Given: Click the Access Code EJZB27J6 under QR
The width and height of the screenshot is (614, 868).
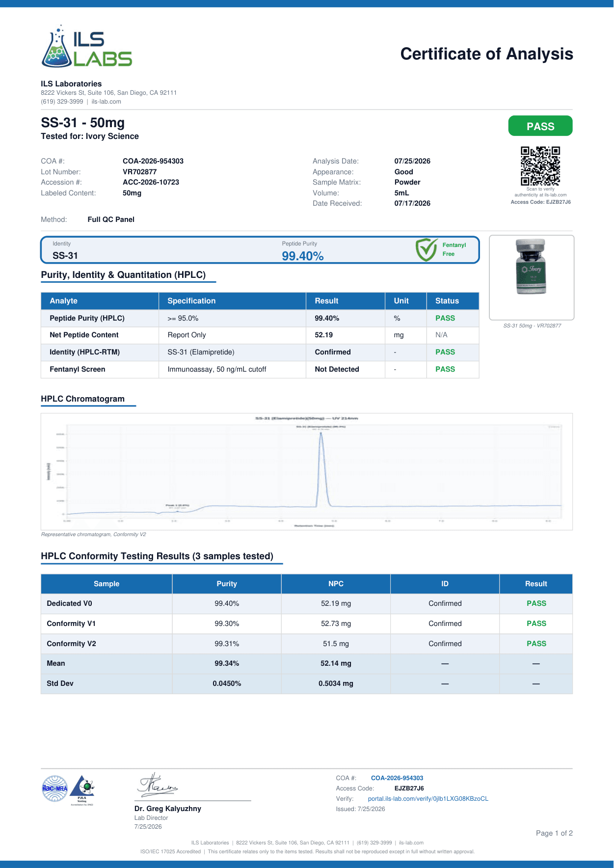Looking at the screenshot, I should click(540, 202).
